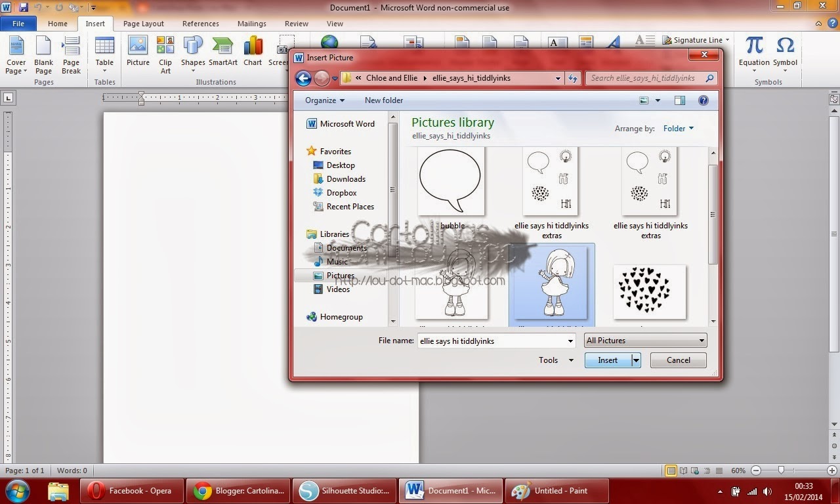Screen dimensions: 840x504
Task: Open the Table dropdown in ribbon
Action: point(104,55)
